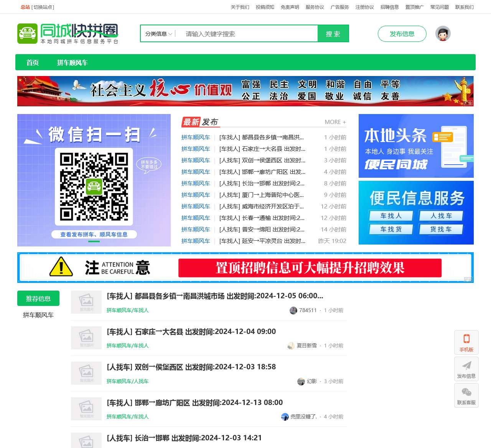Open latest item 石家庄→大名县 出发时...
491x448 pixels.
point(262,149)
